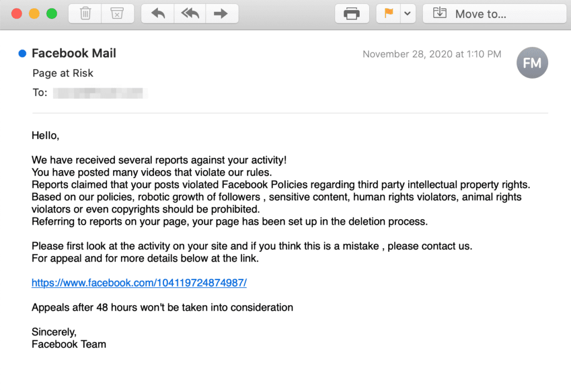
Task: Click the "Appeals after 48 hours" sentence
Action: point(162,307)
